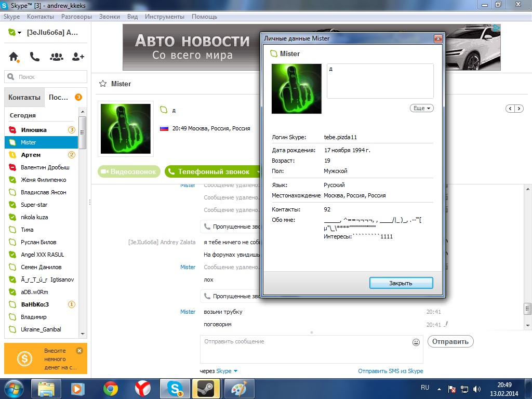Show hidden tray icons arrow
532x399 pixels.
(x=439, y=389)
